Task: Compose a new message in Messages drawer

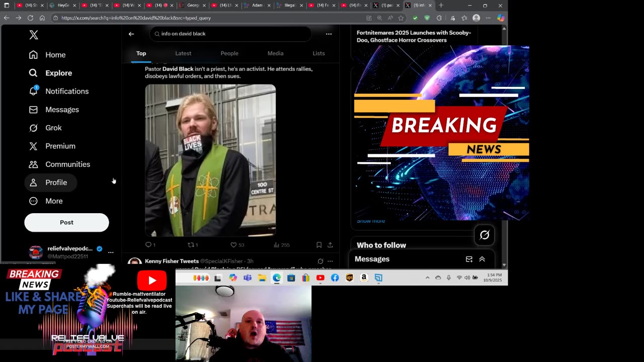Action: tap(469, 259)
